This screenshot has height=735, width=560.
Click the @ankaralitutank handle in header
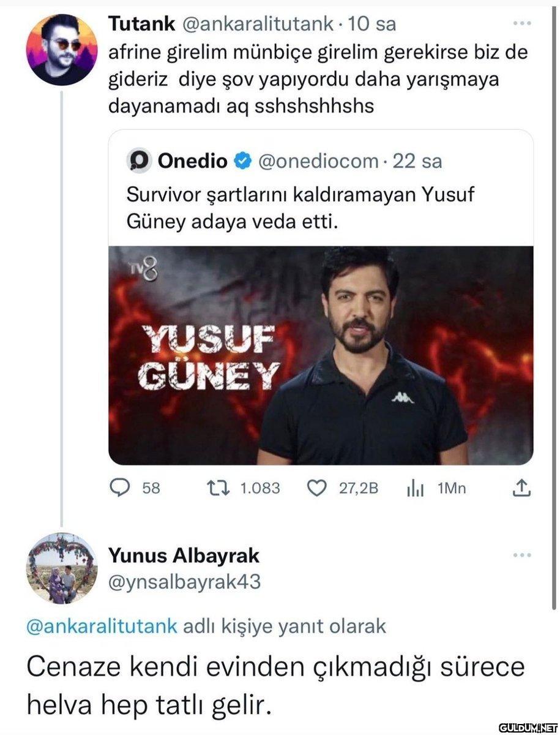coord(256,24)
